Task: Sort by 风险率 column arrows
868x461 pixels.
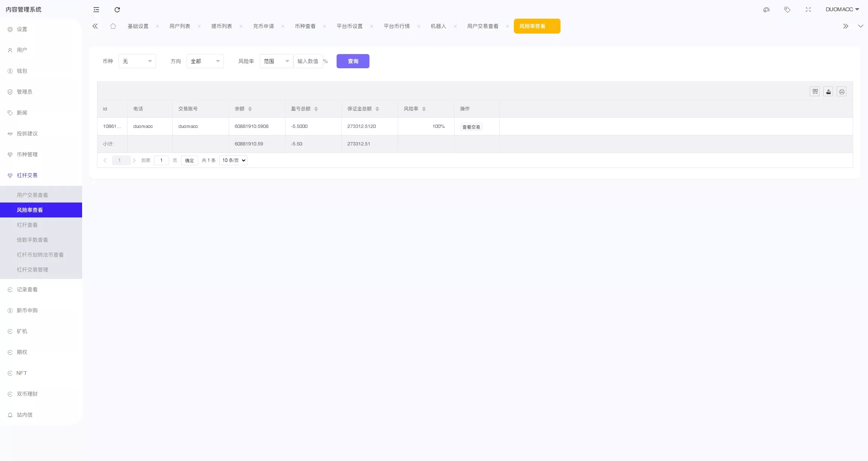Action: point(424,109)
